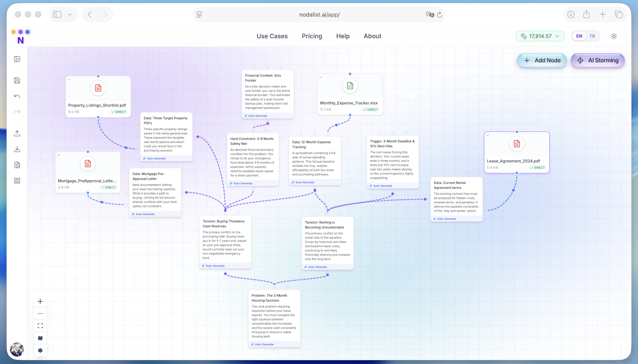Click the PDF icon on Property_Listings_Shortlist.pdf node
This screenshot has height=364, width=638.
98,88
